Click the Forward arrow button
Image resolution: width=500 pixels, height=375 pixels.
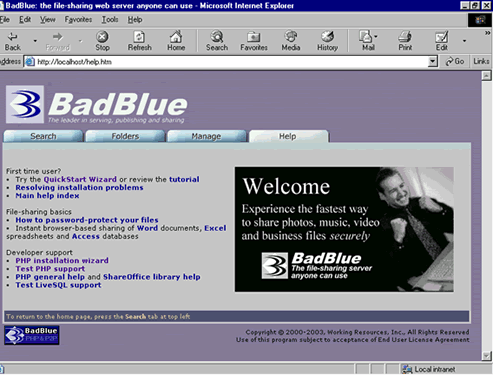tap(58, 41)
